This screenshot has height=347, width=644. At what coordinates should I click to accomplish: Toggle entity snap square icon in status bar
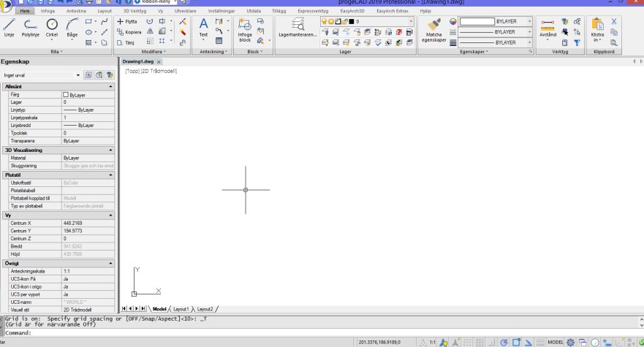click(x=516, y=342)
